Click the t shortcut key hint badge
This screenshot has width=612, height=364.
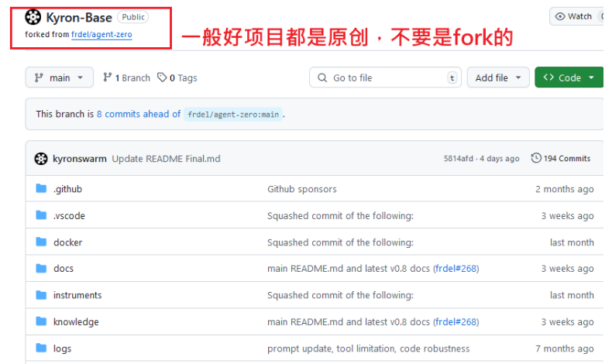click(452, 78)
